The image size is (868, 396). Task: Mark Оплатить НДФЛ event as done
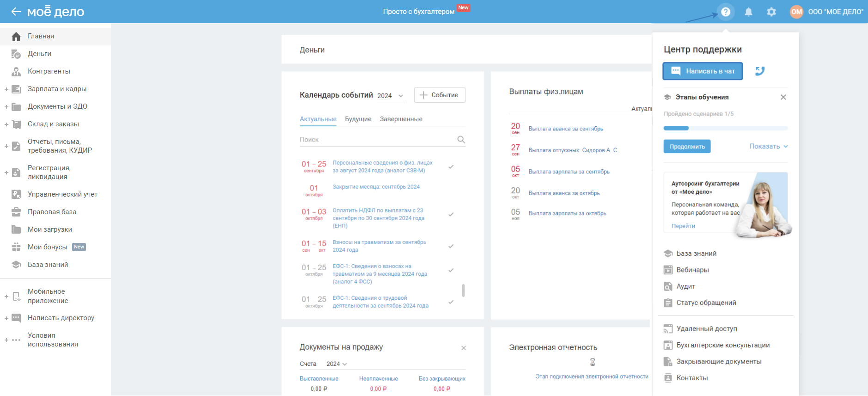coord(451,214)
